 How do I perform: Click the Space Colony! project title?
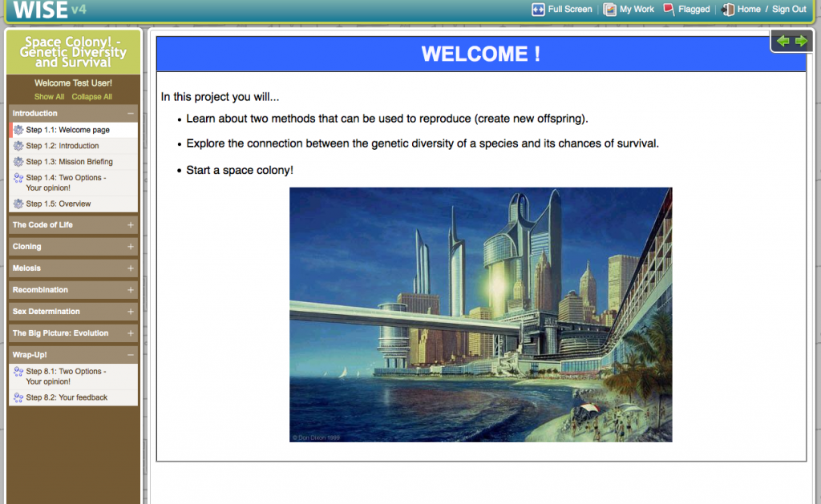click(x=73, y=52)
